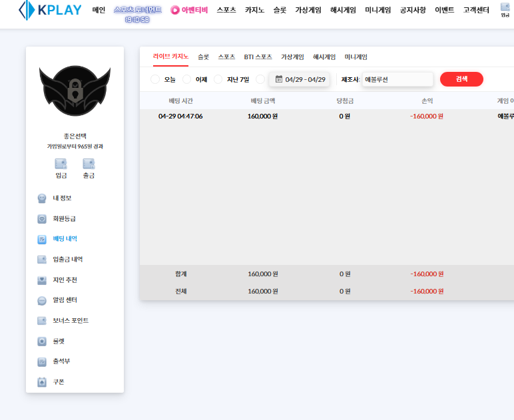The image size is (514, 420).
Task: Click the 회원등급 sidebar link
Action: click(64, 219)
